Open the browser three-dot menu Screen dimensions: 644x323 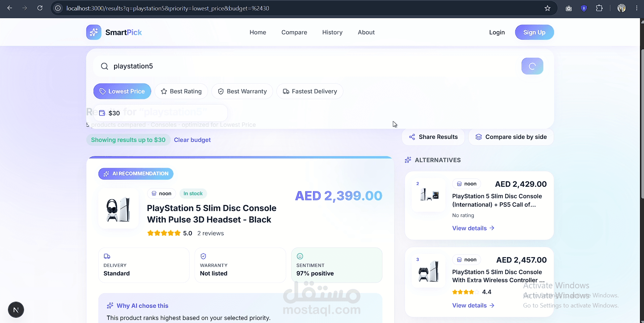click(637, 8)
